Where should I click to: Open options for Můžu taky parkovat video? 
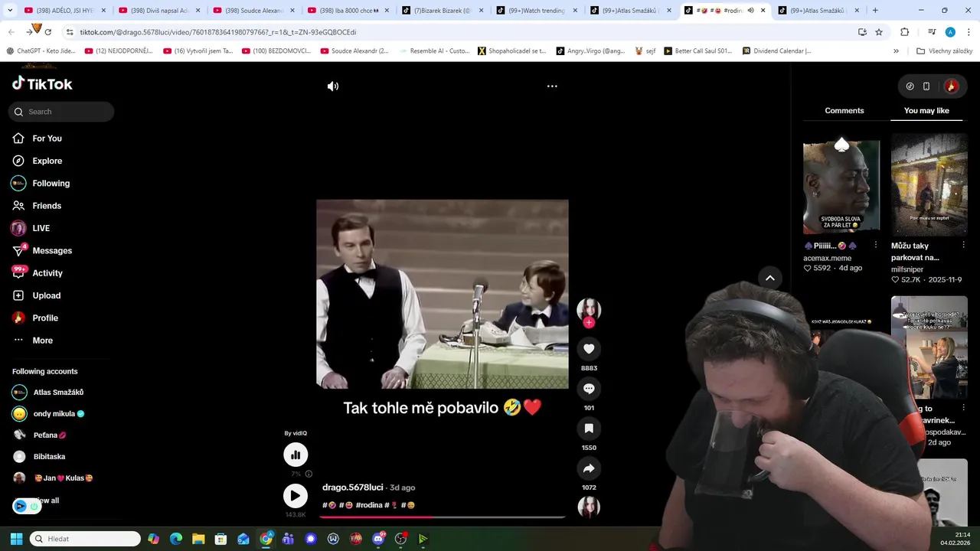(963, 246)
